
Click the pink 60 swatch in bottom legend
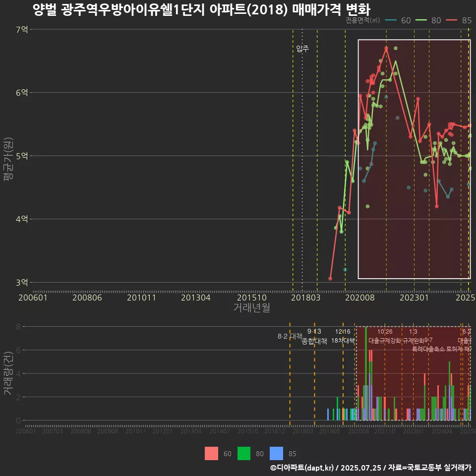point(211,453)
